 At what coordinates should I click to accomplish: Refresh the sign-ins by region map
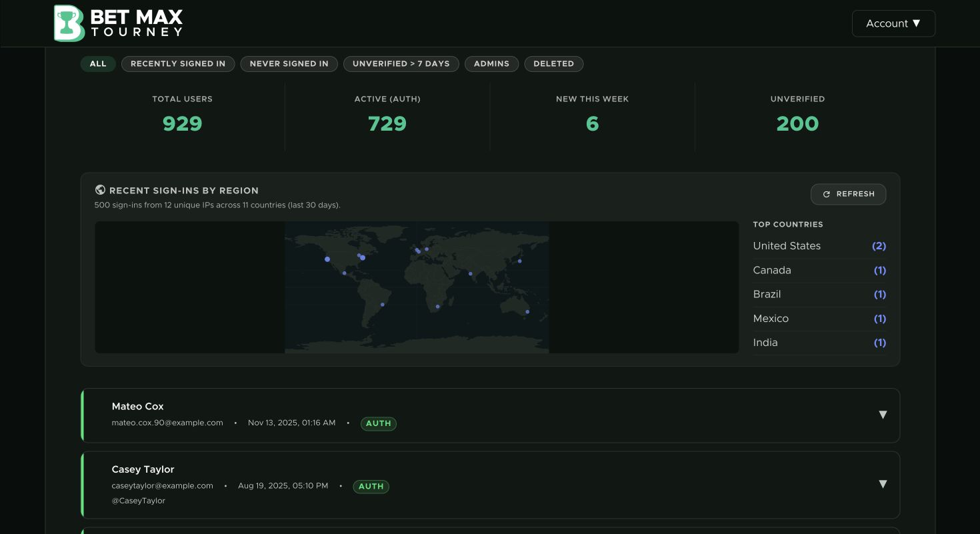pyautogui.click(x=848, y=194)
